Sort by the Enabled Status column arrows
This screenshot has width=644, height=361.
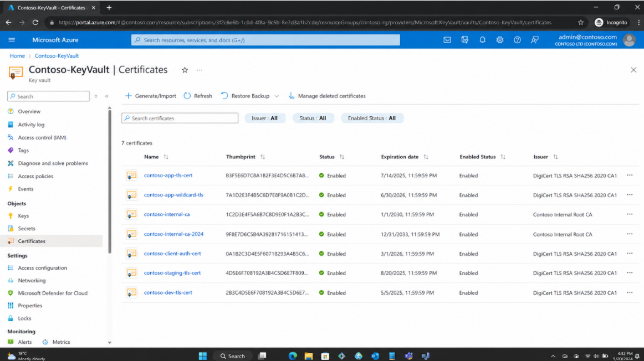click(503, 157)
